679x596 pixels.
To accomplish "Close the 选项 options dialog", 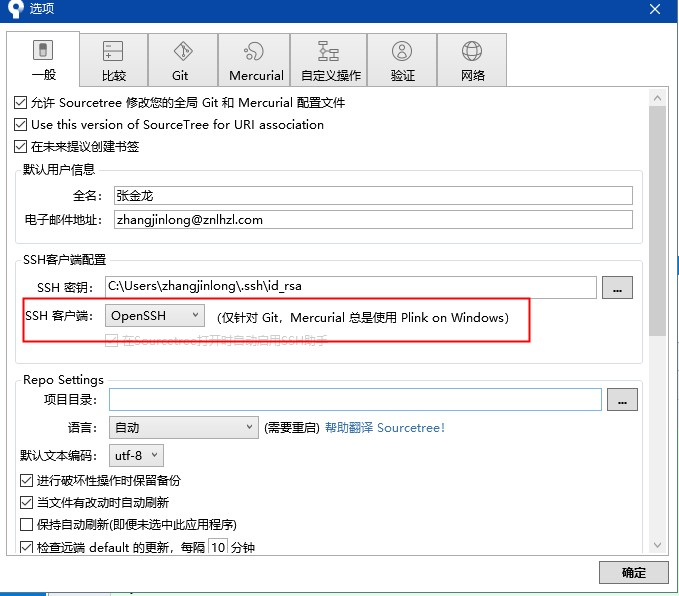I will point(655,9).
